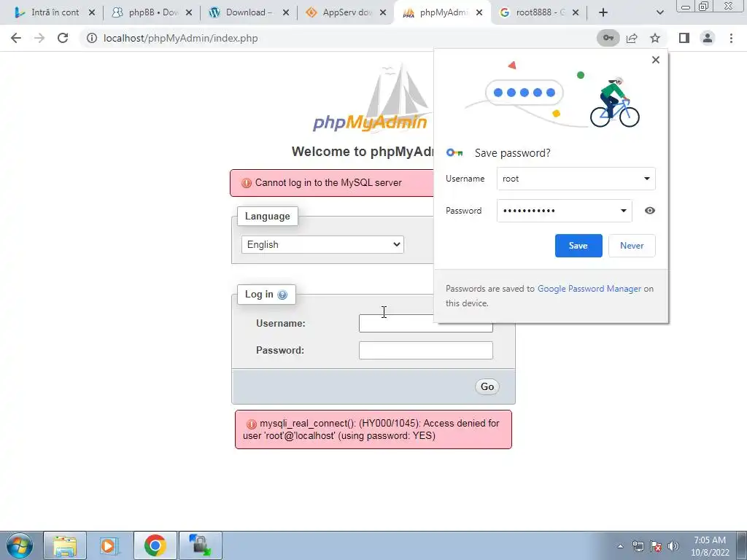Screen dimensions: 747x560
Task: Open the Log in help icon
Action: (x=282, y=295)
